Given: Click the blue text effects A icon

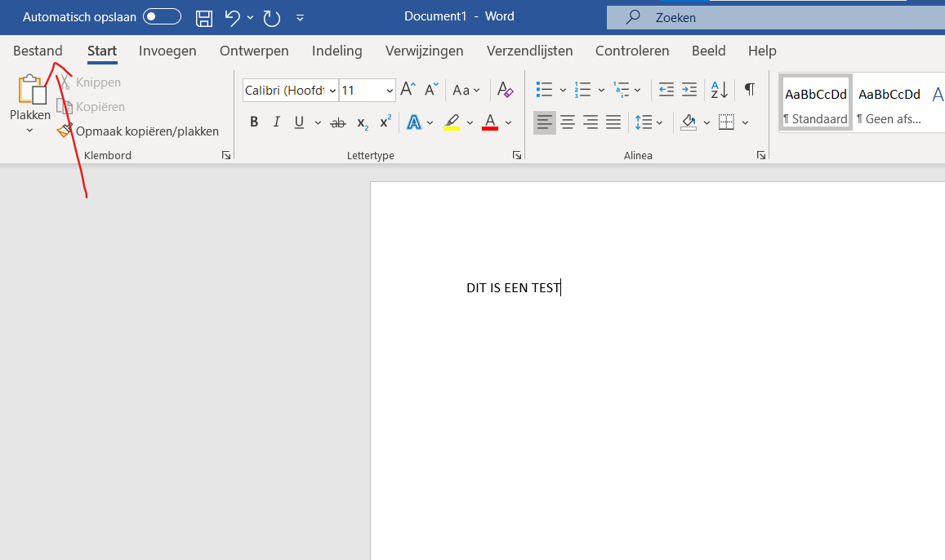Looking at the screenshot, I should point(414,122).
